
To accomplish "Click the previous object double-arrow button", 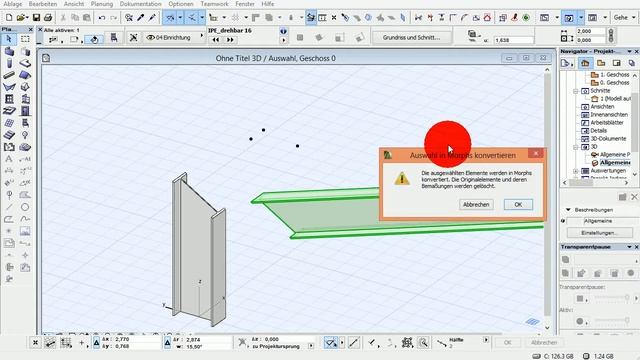I will 216,40.
